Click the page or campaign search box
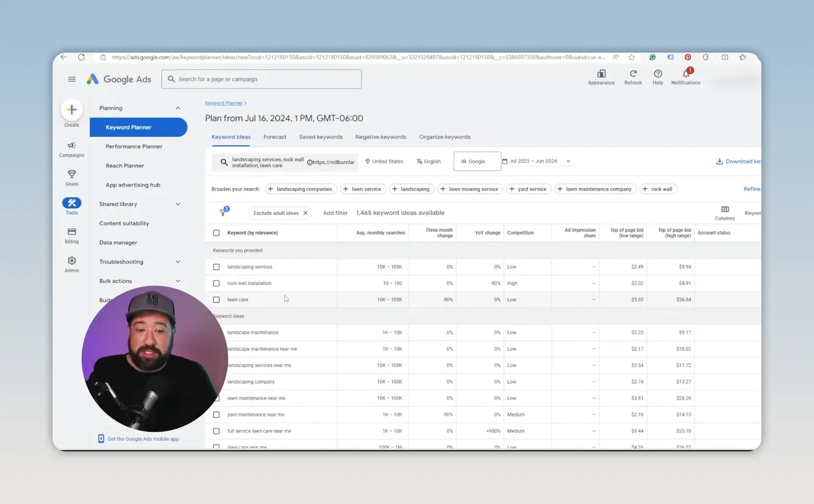 (261, 79)
